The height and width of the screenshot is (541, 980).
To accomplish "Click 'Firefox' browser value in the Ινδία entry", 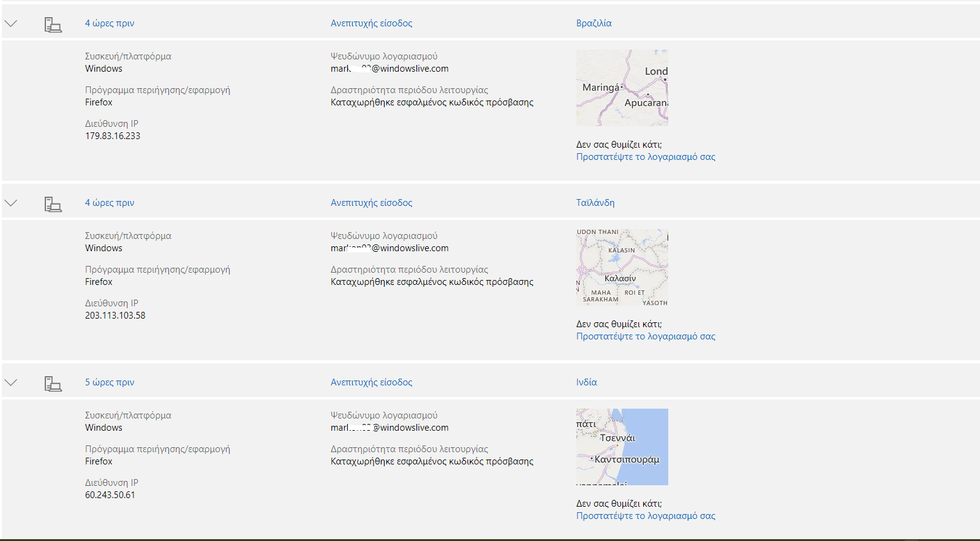I will click(x=99, y=461).
